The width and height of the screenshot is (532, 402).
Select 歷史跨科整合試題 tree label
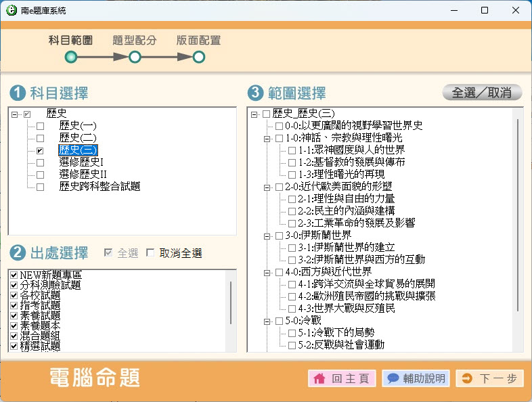(x=99, y=187)
